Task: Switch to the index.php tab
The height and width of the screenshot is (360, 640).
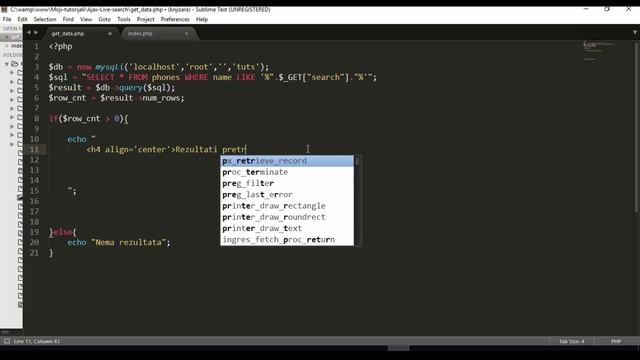Action: [159, 33]
